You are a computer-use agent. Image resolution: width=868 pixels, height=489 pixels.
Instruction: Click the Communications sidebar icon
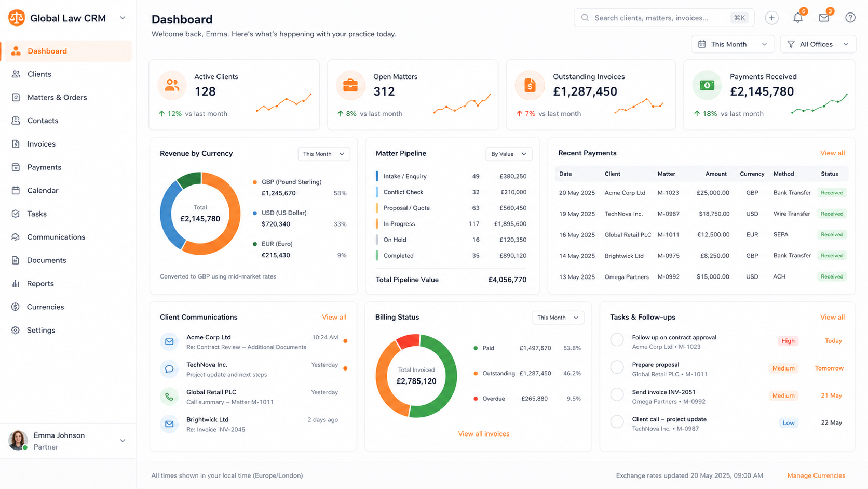pos(16,237)
